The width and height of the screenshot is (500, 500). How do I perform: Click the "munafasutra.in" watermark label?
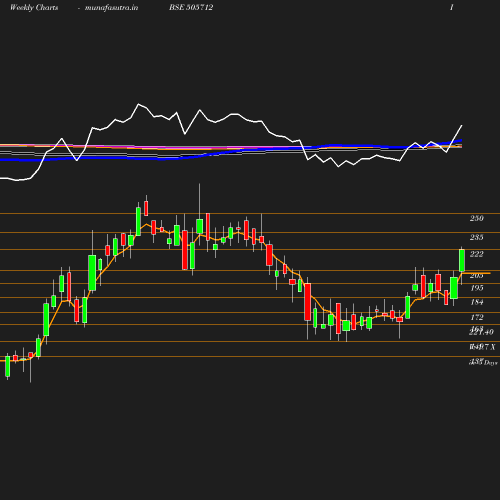coord(111,7)
